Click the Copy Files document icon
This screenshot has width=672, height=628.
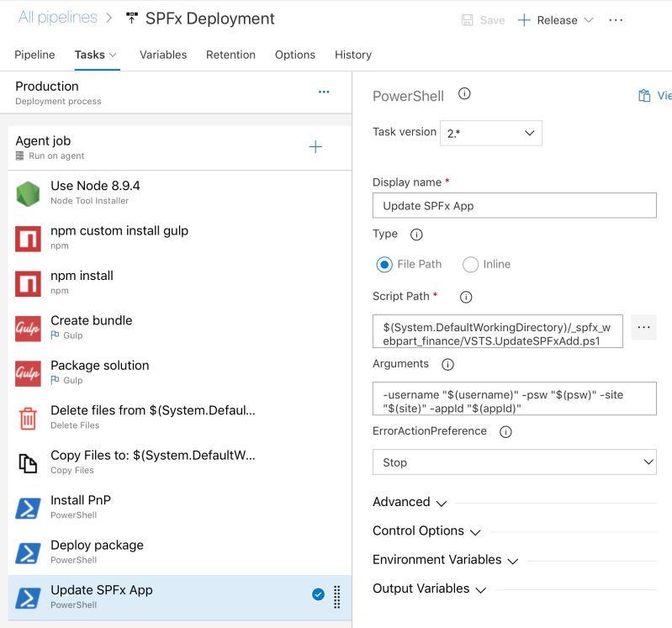28,463
